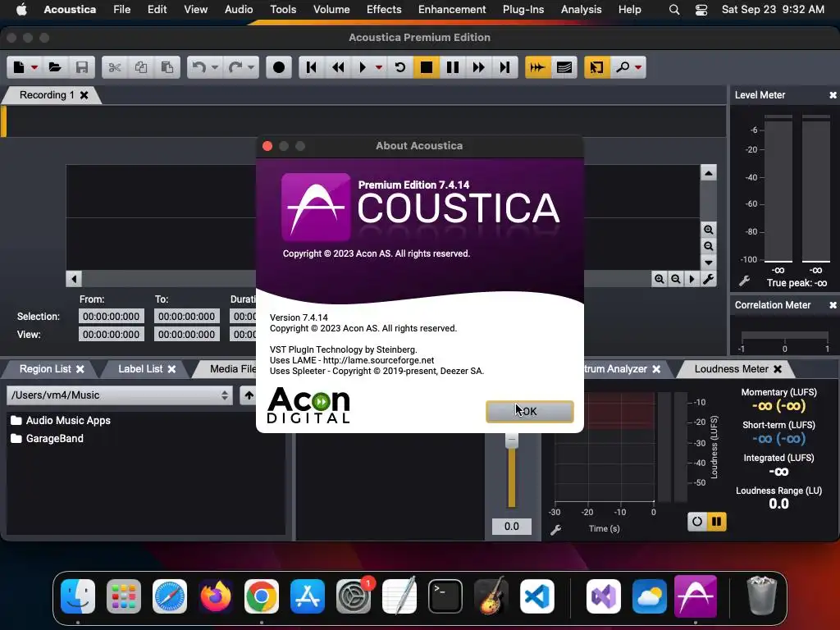Start recording with the Record button
The image size is (840, 630).
point(279,67)
